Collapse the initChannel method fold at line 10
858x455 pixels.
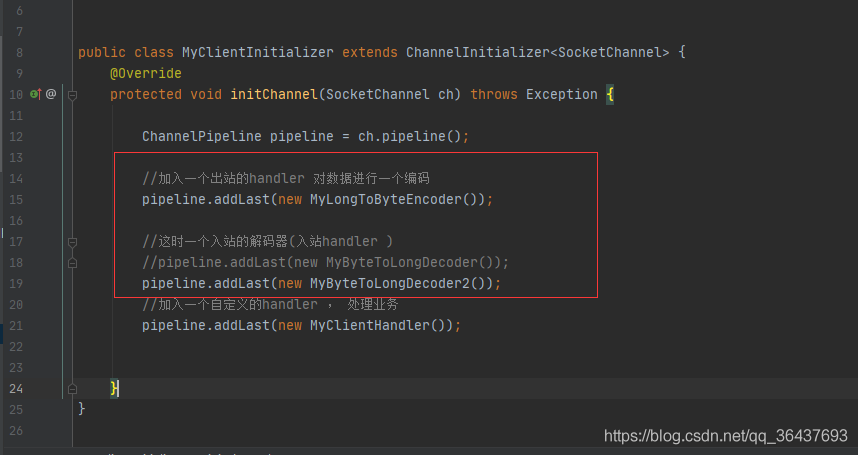coord(72,95)
